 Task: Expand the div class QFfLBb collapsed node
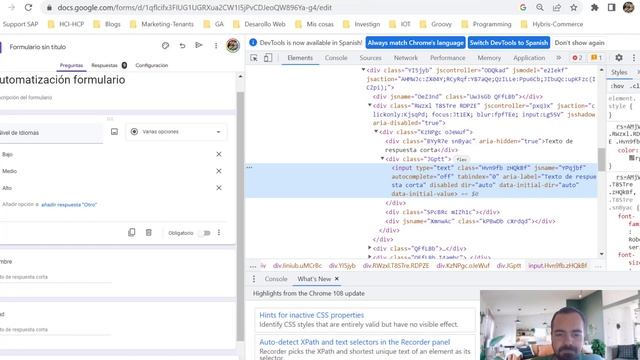pos(369,248)
